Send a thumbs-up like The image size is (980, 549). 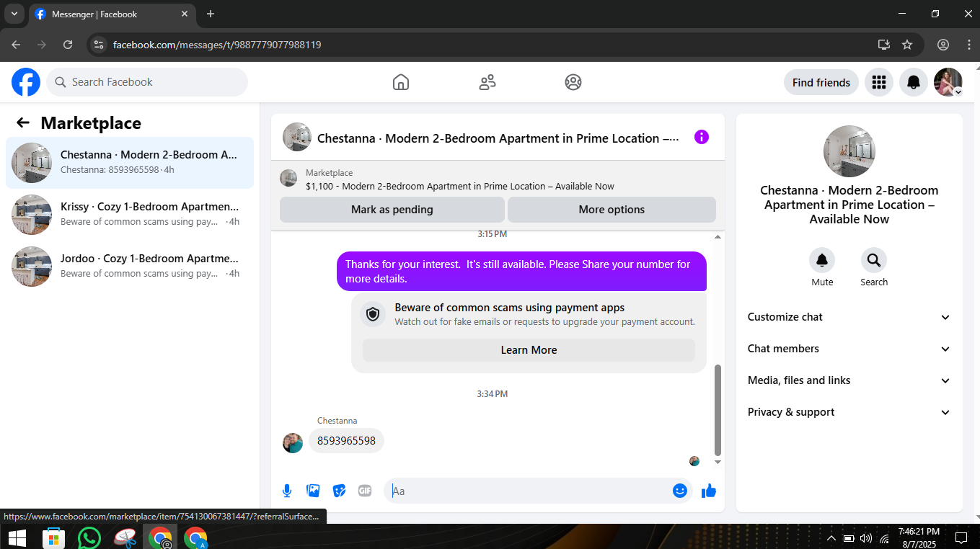coord(709,491)
